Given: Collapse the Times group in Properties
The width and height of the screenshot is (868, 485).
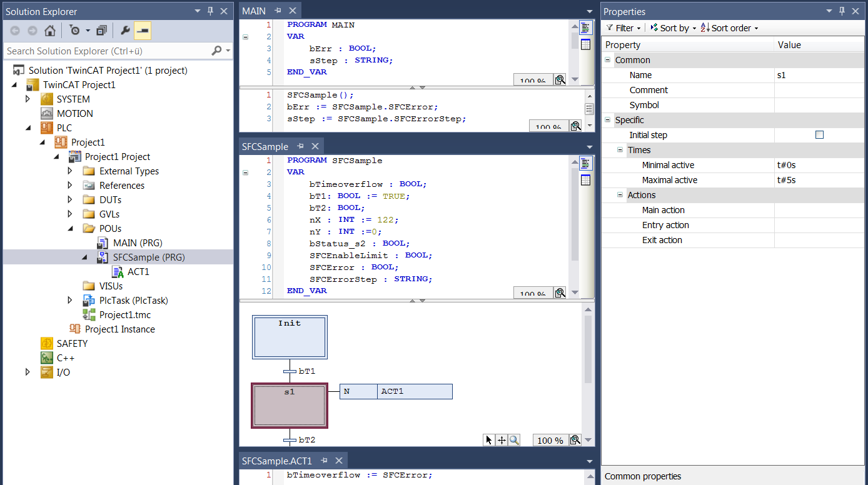Looking at the screenshot, I should 620,150.
